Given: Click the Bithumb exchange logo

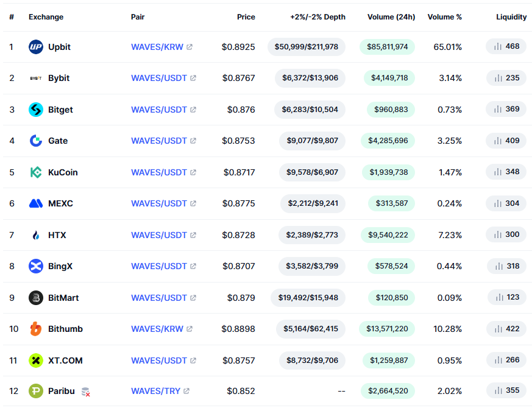Looking at the screenshot, I should click(x=35, y=329).
